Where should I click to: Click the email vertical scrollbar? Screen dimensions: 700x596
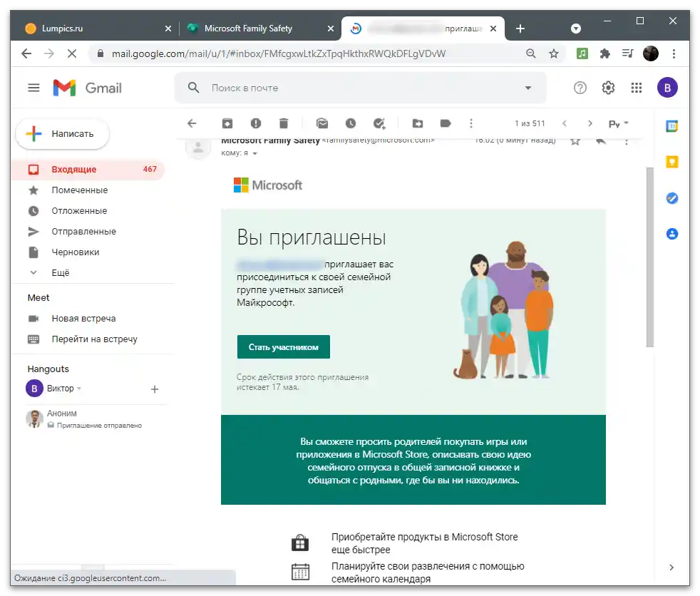(650, 257)
